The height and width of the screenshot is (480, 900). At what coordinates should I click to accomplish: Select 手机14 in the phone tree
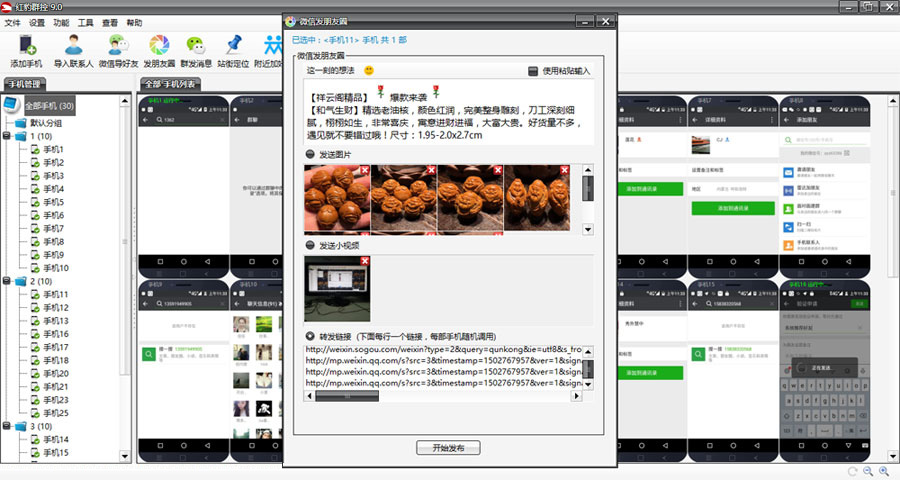tap(56, 440)
